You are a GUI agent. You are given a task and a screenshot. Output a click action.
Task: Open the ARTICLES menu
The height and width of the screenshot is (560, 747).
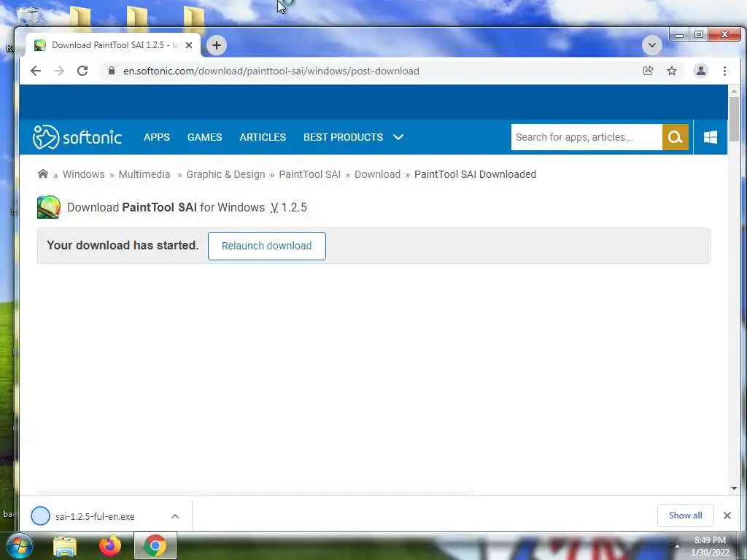(x=263, y=137)
